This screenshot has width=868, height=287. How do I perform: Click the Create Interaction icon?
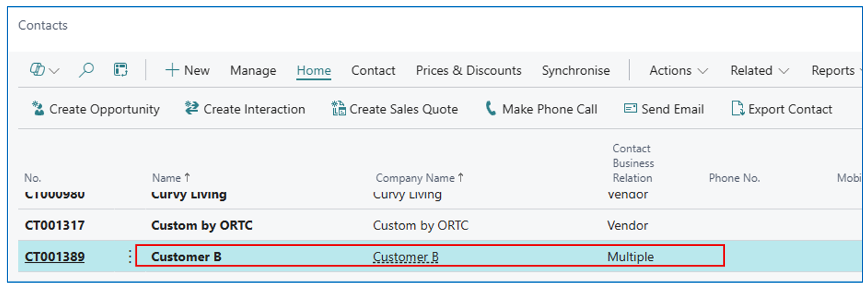(192, 109)
